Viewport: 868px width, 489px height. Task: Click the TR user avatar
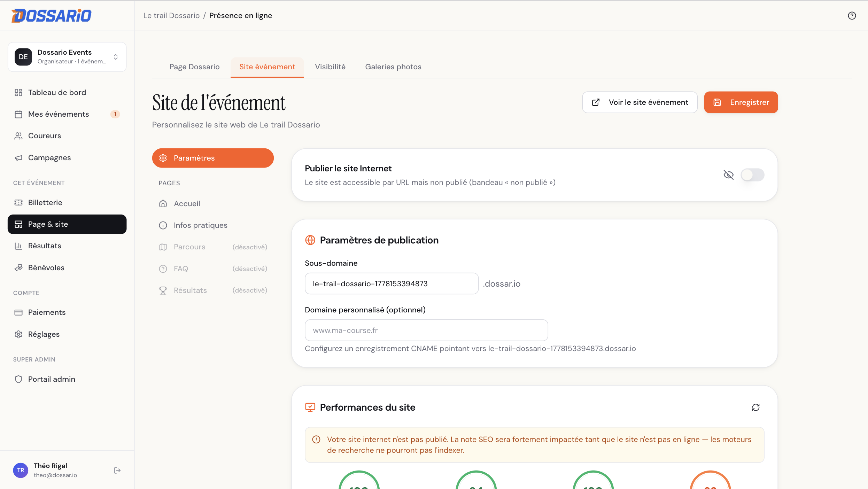coord(21,470)
